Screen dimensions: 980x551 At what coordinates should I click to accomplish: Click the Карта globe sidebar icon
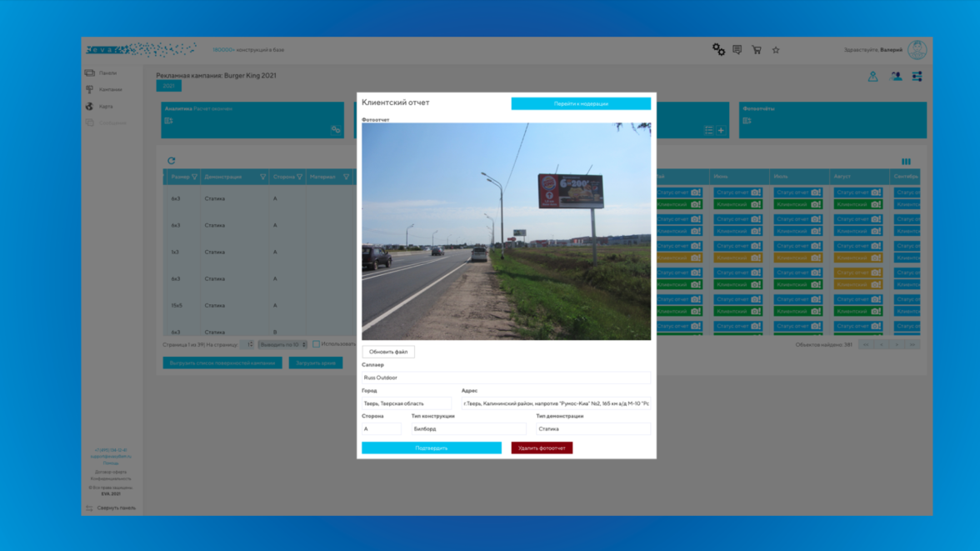90,107
